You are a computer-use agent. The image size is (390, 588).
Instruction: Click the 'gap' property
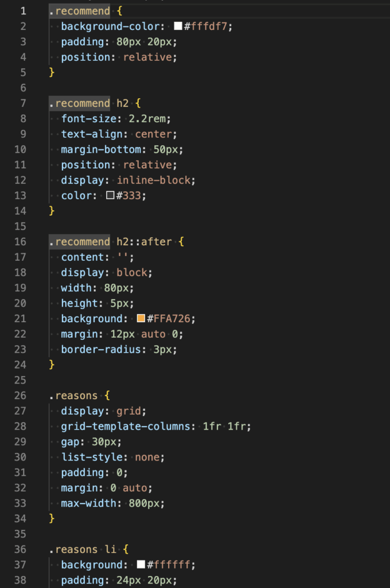point(71,442)
